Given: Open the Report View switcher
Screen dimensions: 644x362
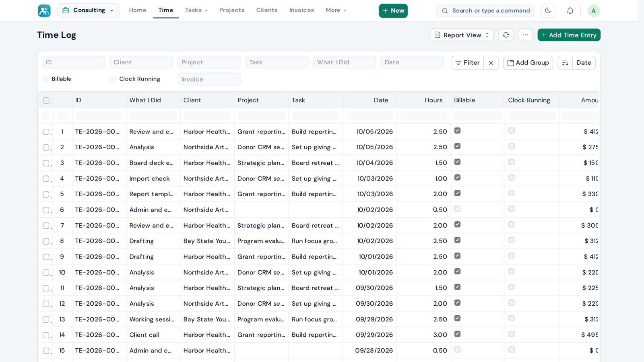Looking at the screenshot, I should tap(462, 35).
